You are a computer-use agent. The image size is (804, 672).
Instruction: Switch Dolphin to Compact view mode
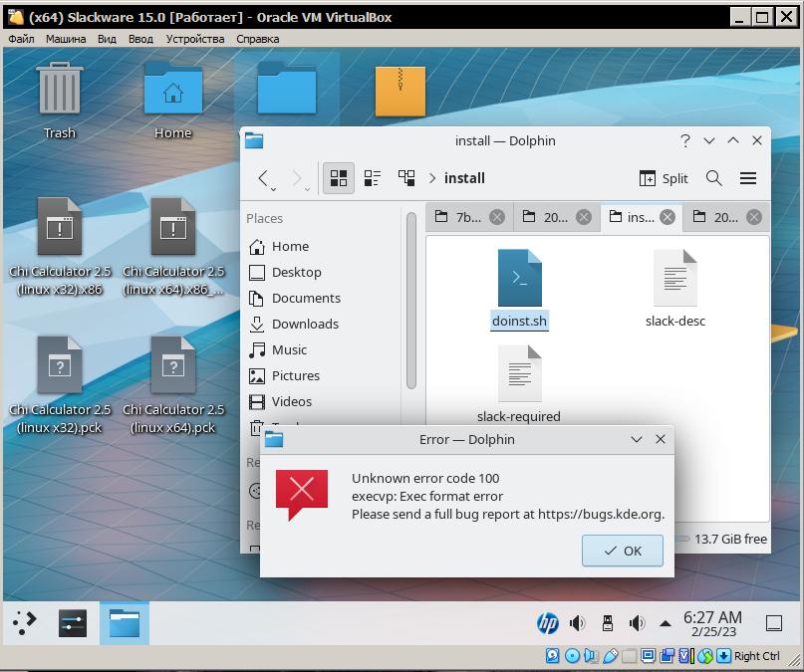(373, 178)
